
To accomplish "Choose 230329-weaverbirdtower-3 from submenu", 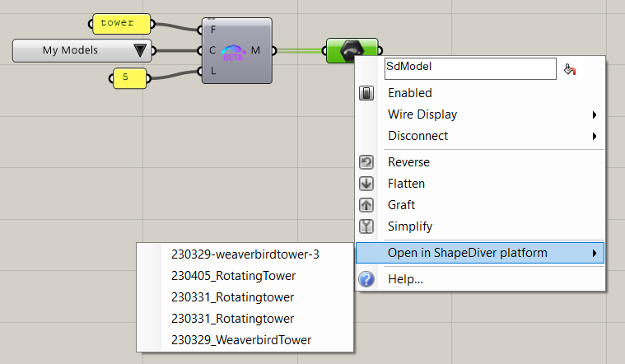I will (x=245, y=254).
